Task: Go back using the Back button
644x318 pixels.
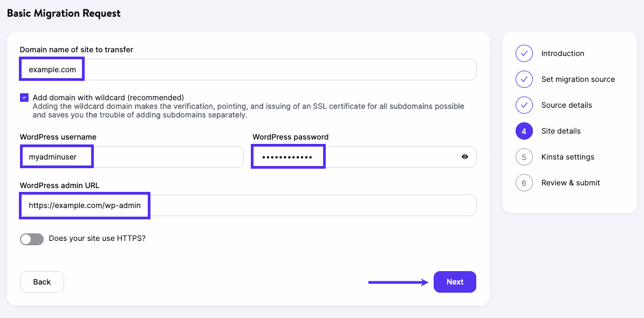Action: tap(42, 281)
